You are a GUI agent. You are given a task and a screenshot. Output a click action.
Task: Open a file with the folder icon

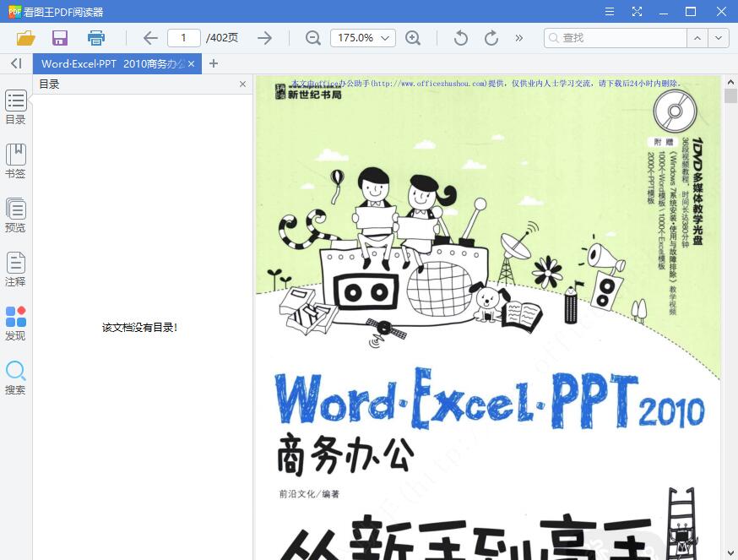[26, 38]
